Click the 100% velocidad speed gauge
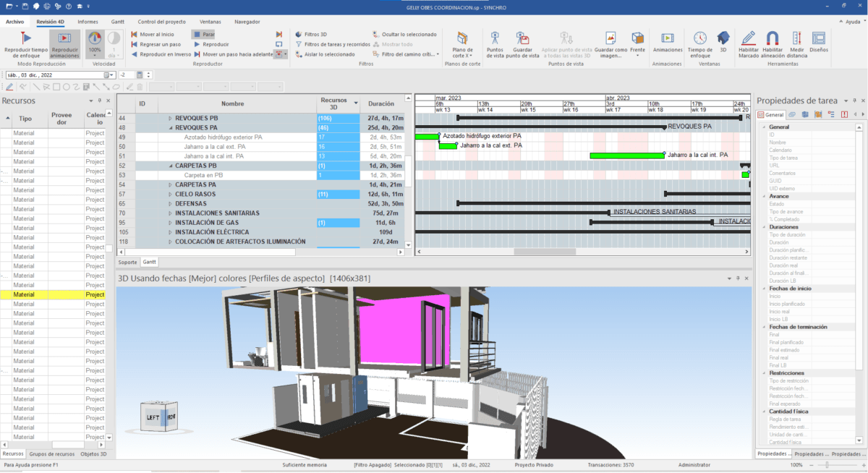Viewport: 868px width, 473px height. pos(95,38)
